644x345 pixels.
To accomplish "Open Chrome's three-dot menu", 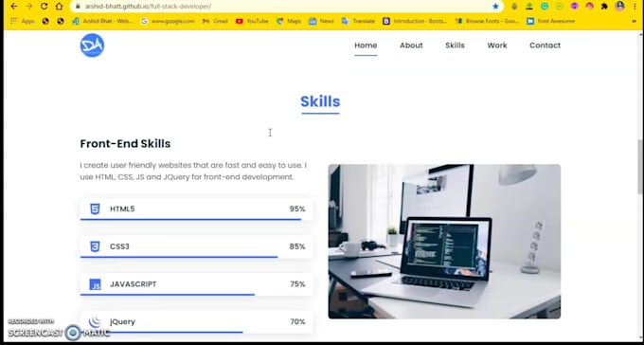I will (x=635, y=7).
